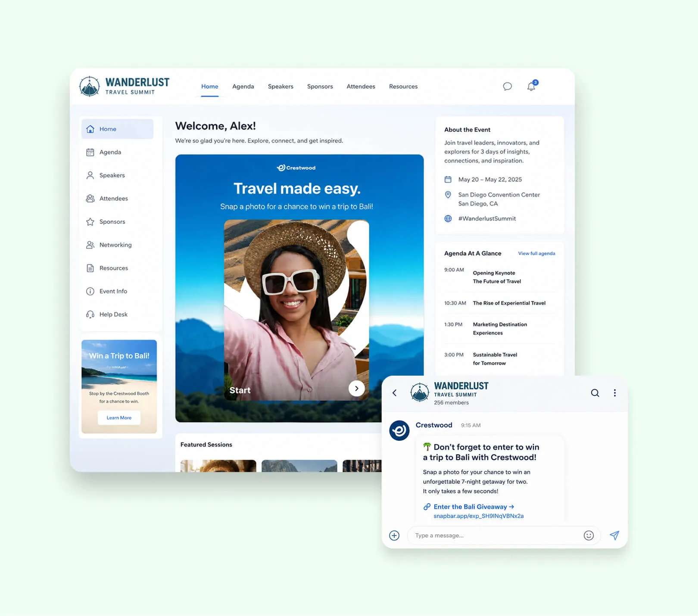This screenshot has height=616, width=698.
Task: Open the three-dot menu in chat panel
Action: pyautogui.click(x=615, y=393)
